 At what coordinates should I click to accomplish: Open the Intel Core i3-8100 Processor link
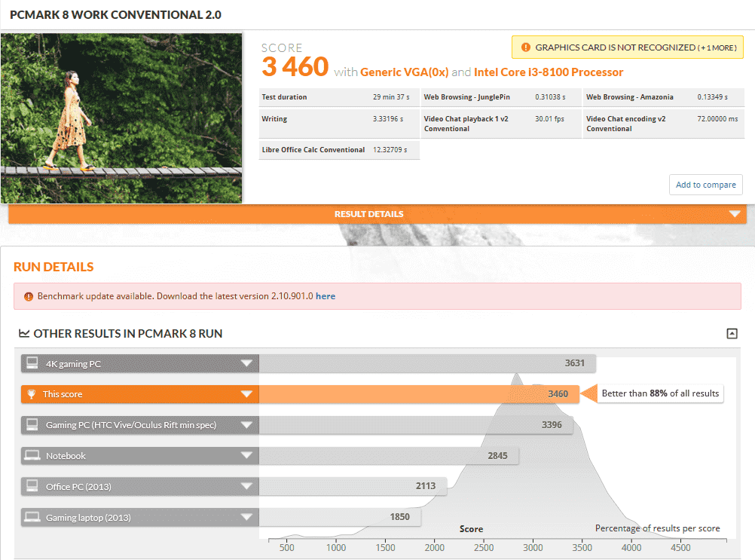coord(549,72)
